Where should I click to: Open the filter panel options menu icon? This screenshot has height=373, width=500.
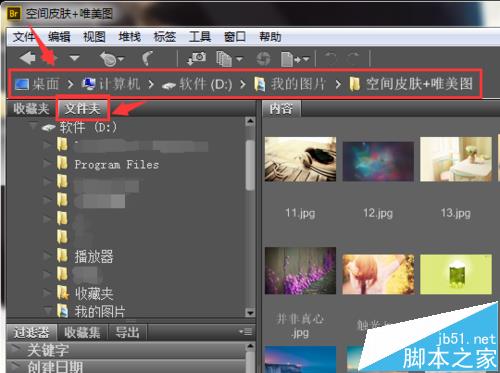246,332
